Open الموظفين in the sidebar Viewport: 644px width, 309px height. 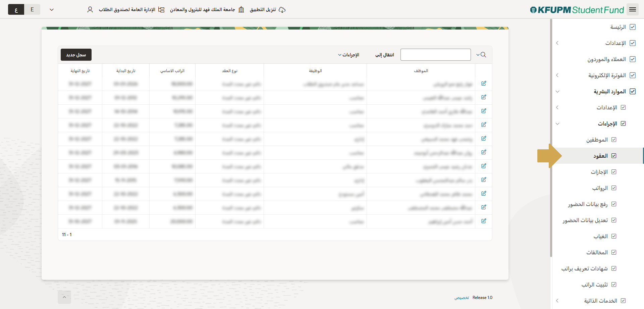tap(597, 140)
